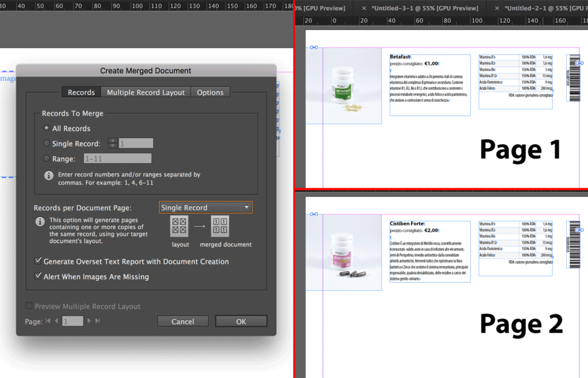Open the Multiple Record Layout tab

click(x=145, y=92)
